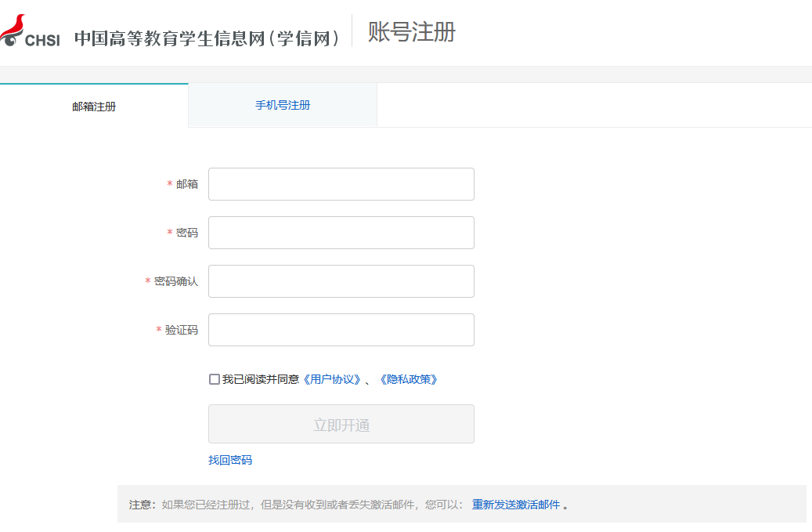
Task: Select the 邮箱注册 tab
Action: pos(94,106)
